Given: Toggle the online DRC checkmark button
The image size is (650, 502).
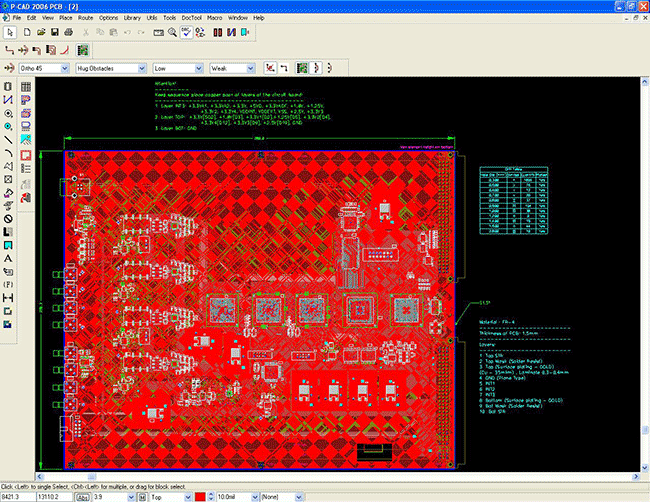Looking at the screenshot, I should (x=186, y=32).
